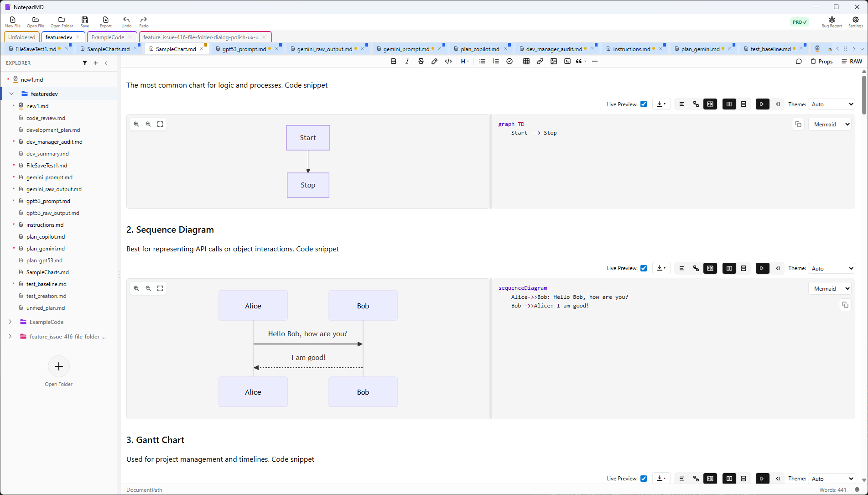Image resolution: width=868 pixels, height=495 pixels.
Task: Insert a numbered list
Action: click(496, 61)
